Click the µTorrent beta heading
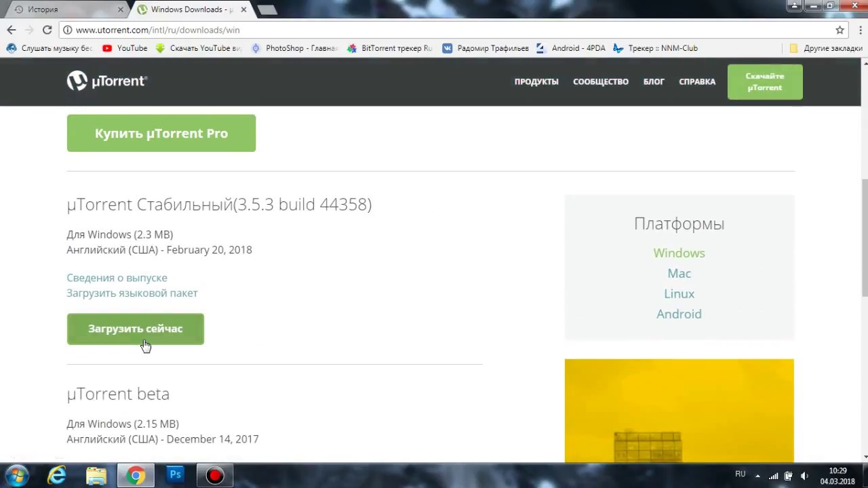 118,394
